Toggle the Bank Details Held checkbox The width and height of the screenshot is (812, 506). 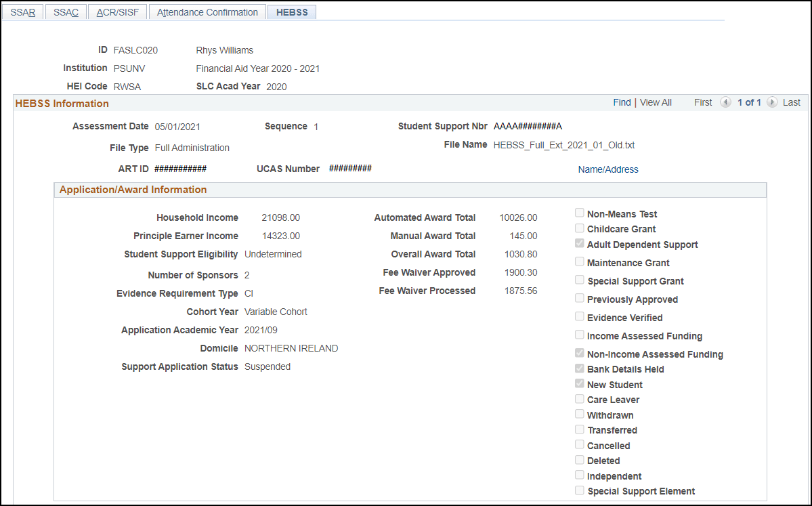point(580,368)
